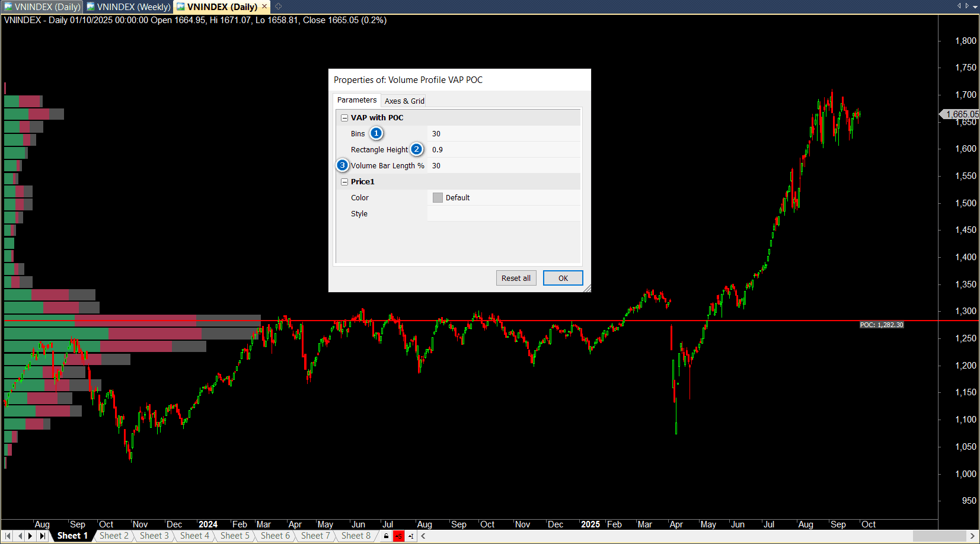The width and height of the screenshot is (980, 544).
Task: Go to previous sheet arrow
Action: pos(20,536)
